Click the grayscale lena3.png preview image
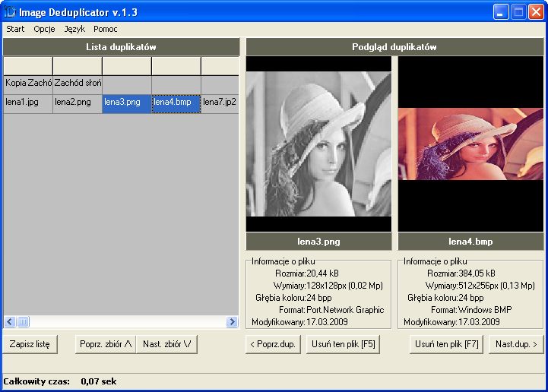The height and width of the screenshot is (392, 548). click(318, 144)
